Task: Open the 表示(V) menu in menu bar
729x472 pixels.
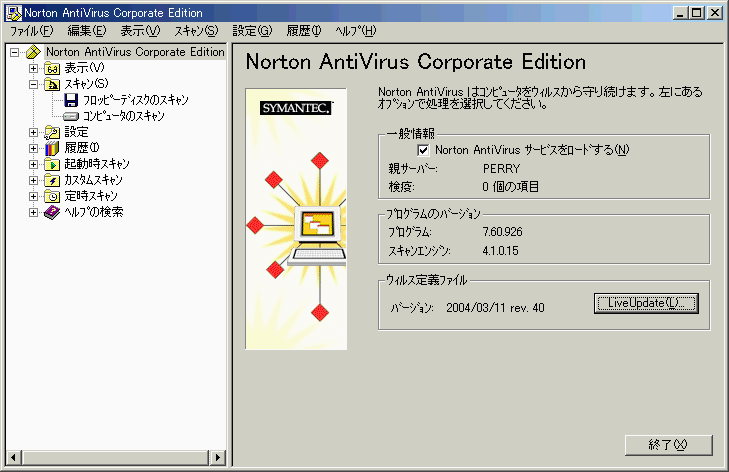Action: 140,31
